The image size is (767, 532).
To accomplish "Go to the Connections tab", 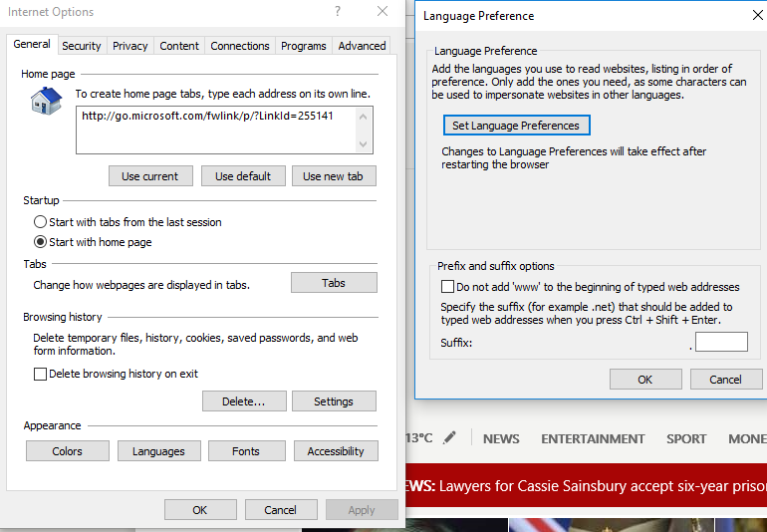I will tap(240, 46).
